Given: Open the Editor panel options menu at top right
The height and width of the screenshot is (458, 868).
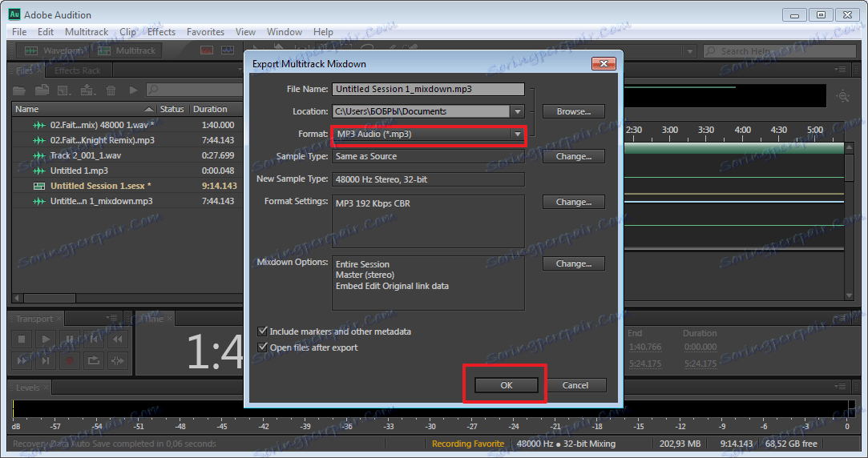Looking at the screenshot, I should click(x=840, y=70).
